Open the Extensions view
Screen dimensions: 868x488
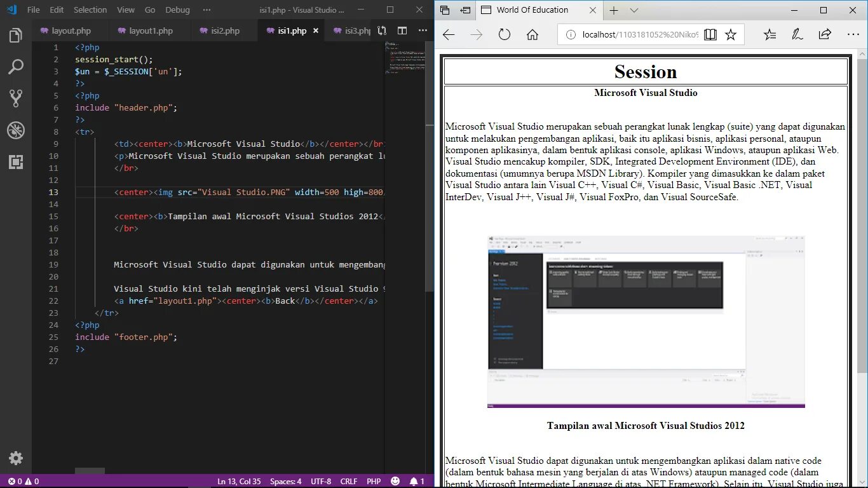(16, 162)
